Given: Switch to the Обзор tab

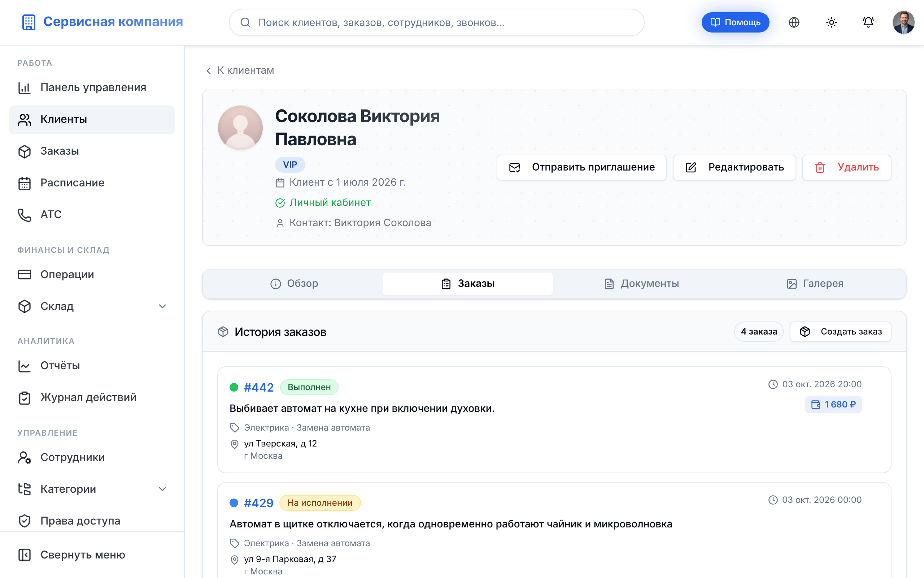Looking at the screenshot, I should [x=294, y=284].
